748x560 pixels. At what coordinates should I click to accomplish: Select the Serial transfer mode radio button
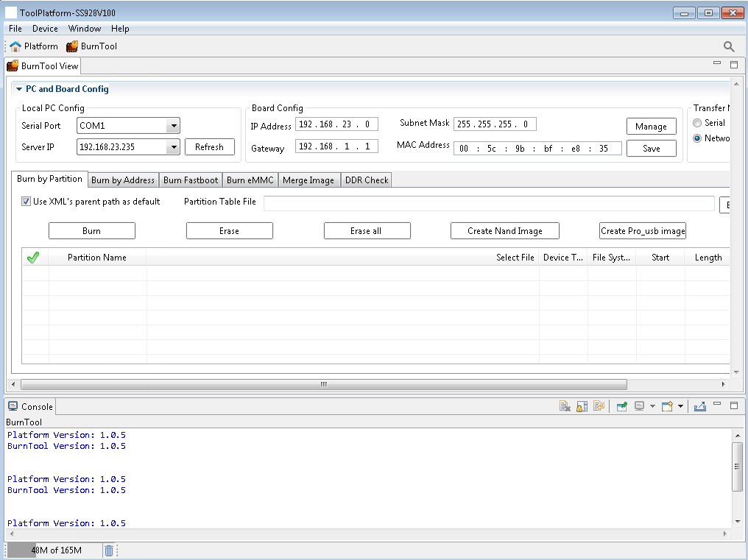[x=697, y=123]
